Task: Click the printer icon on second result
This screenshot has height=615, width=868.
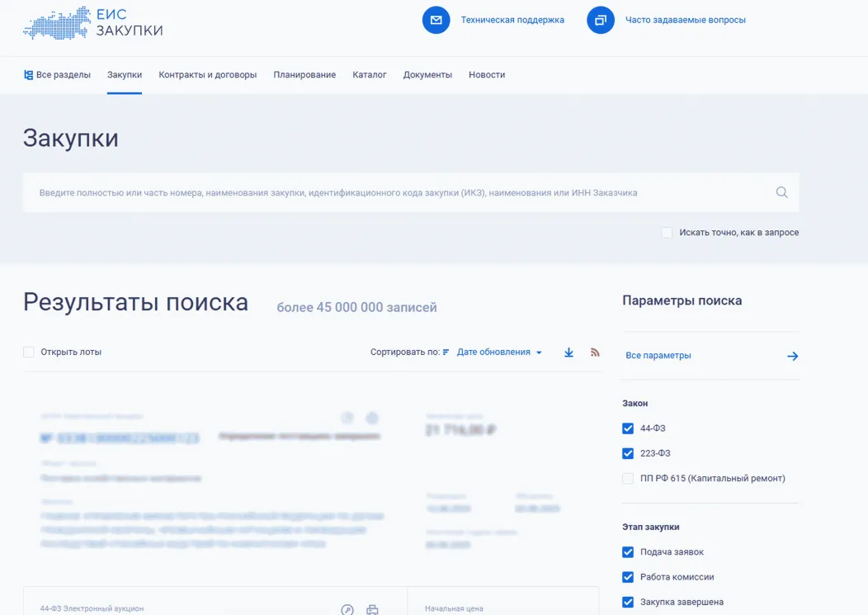Action: pyautogui.click(x=372, y=610)
